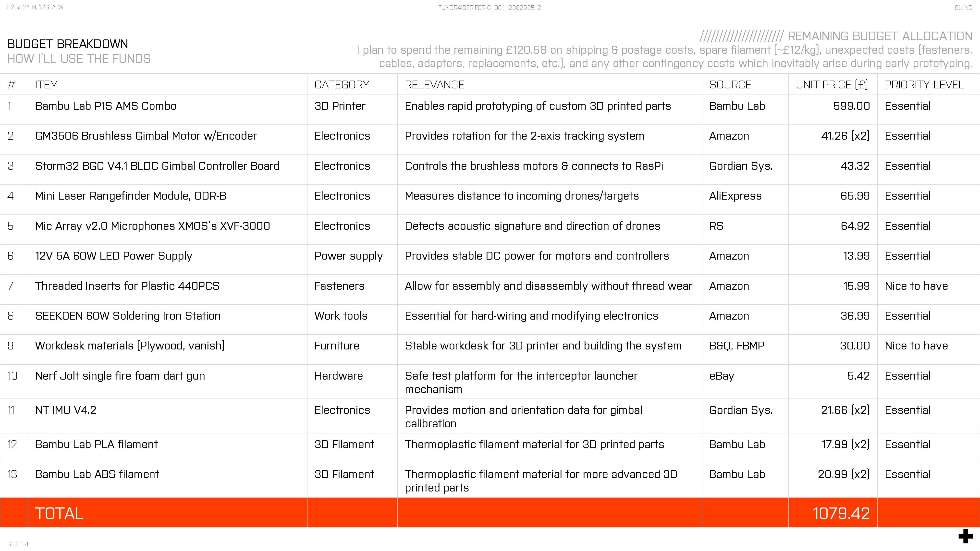
Task: Select the UNIT PRICE (£) column header
Action: [832, 84]
